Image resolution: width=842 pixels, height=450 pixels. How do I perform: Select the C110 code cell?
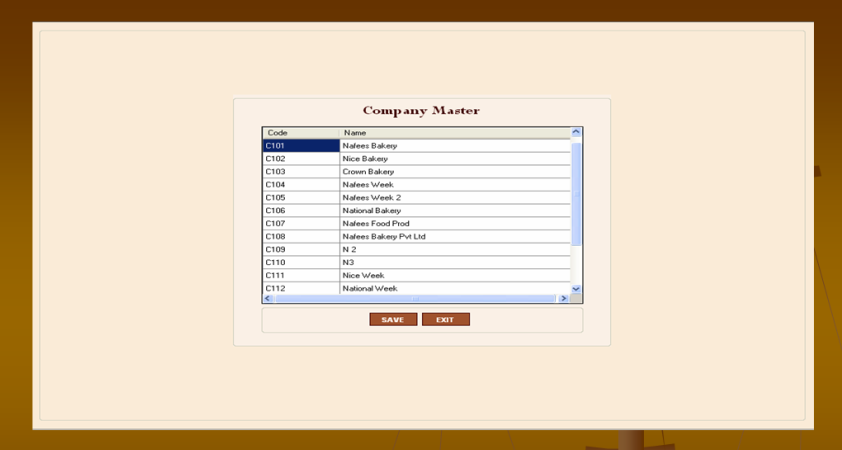pos(301,262)
